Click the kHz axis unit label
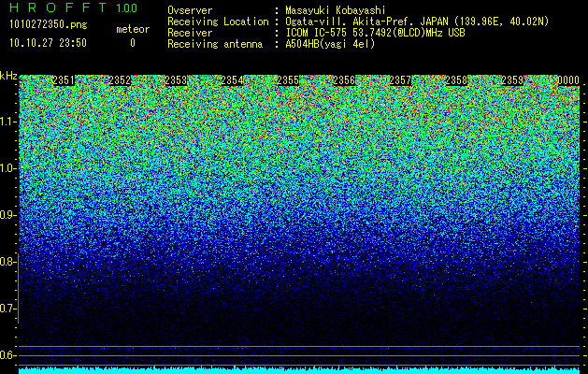 8,76
